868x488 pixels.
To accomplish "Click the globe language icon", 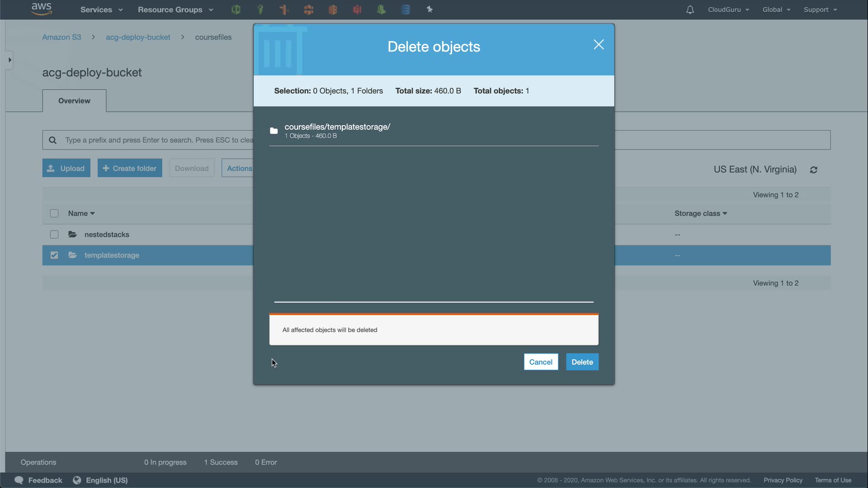I will coord(77,480).
